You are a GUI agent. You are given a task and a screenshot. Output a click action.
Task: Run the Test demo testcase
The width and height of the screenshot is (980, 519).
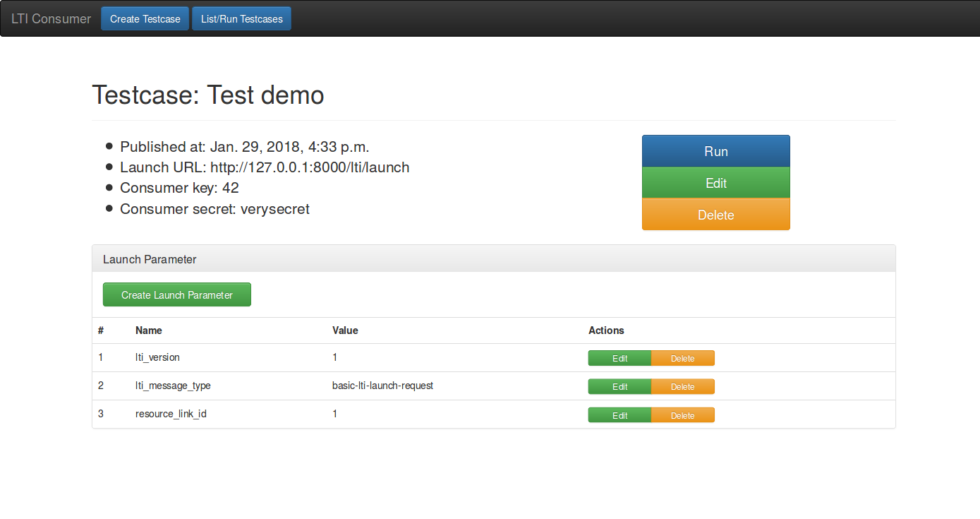tap(716, 151)
